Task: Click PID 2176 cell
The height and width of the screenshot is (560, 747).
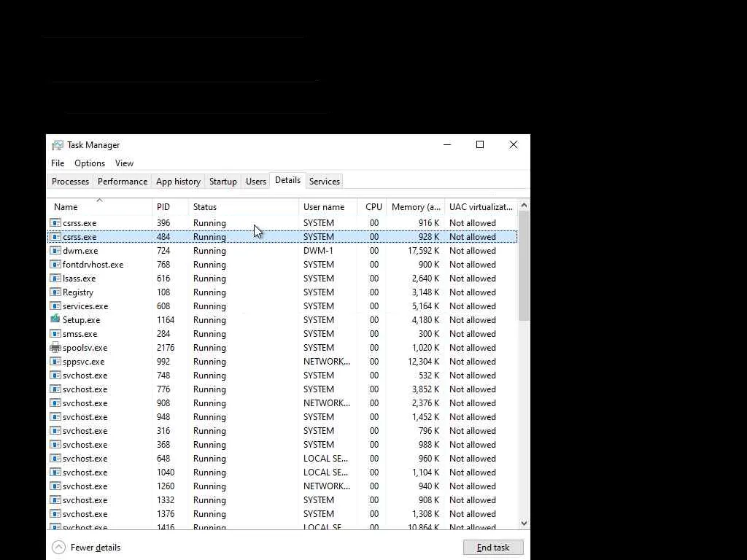Action: tap(166, 348)
